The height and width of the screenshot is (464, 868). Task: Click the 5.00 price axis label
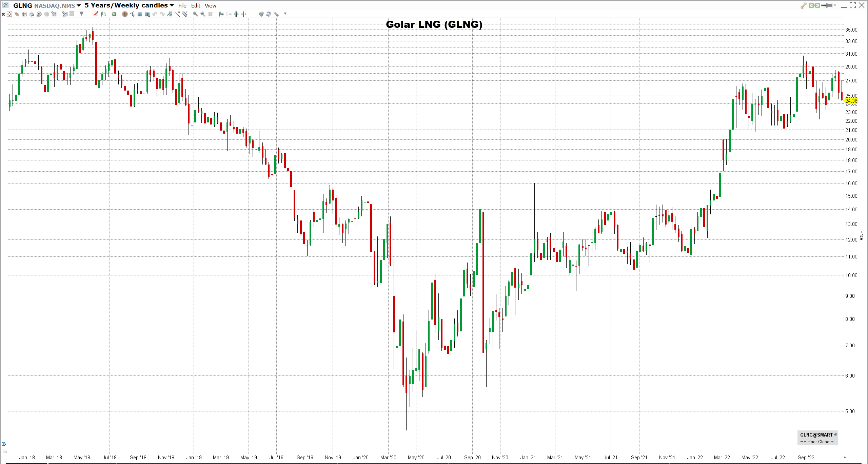click(x=850, y=411)
